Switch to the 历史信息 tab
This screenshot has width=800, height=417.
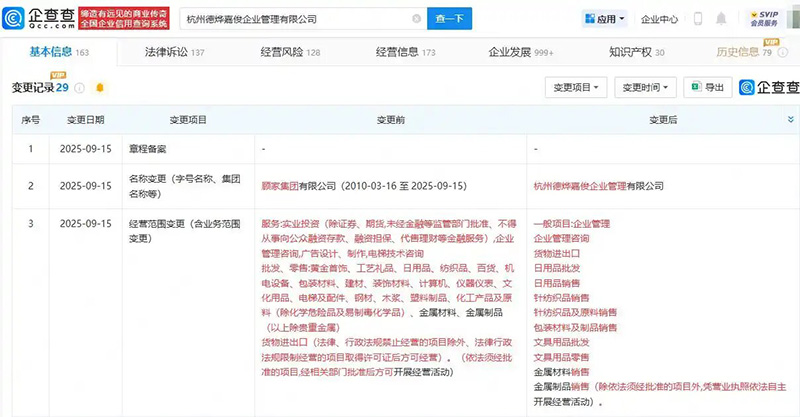744,52
